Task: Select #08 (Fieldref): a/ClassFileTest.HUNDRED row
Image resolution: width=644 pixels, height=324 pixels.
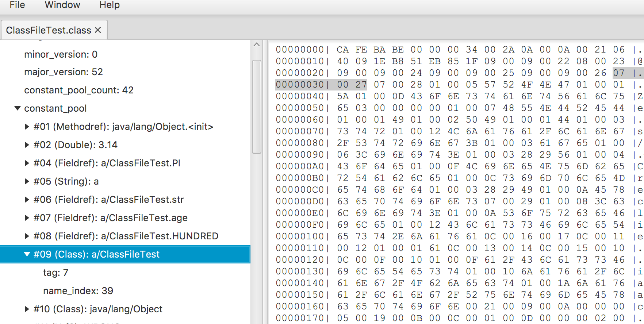Action: click(x=125, y=236)
